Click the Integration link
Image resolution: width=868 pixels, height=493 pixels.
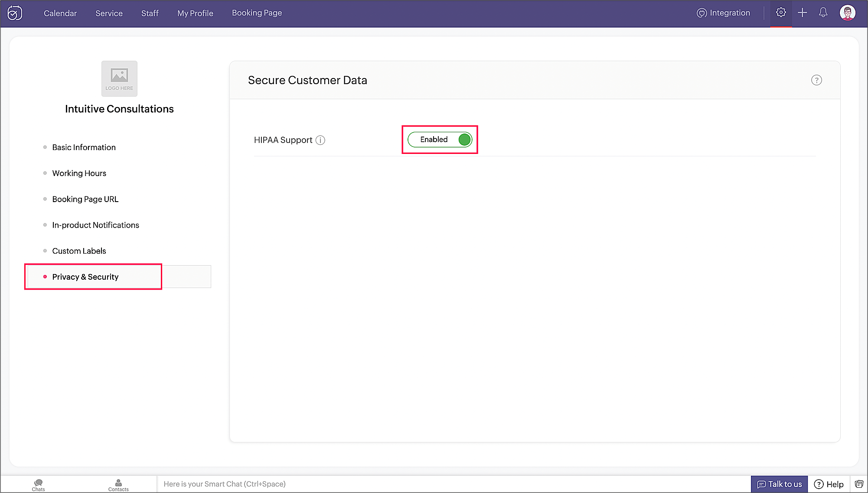[723, 13]
